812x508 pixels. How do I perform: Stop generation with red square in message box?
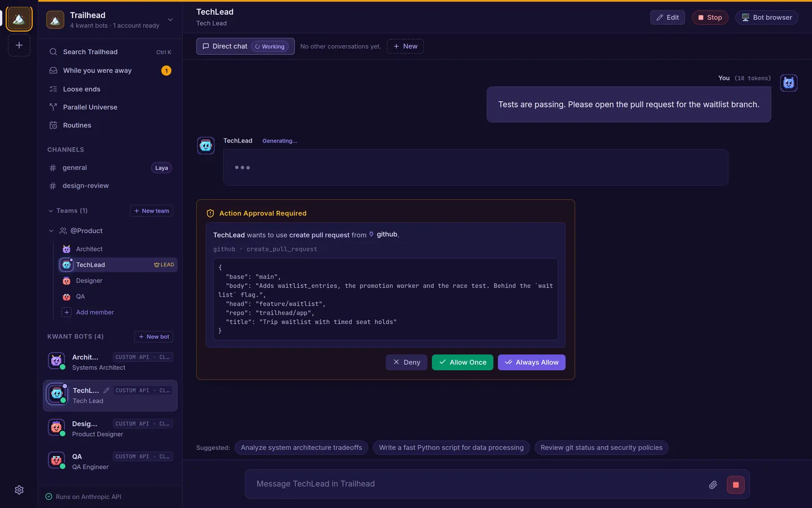(736, 485)
